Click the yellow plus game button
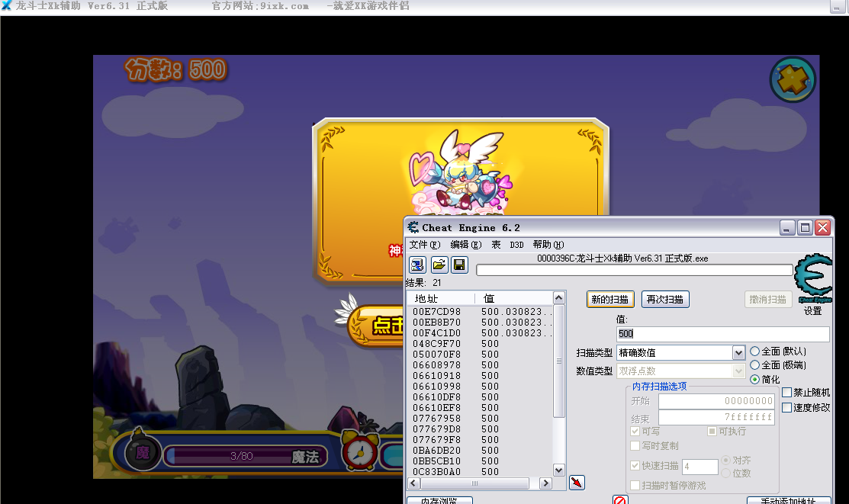 click(x=793, y=80)
